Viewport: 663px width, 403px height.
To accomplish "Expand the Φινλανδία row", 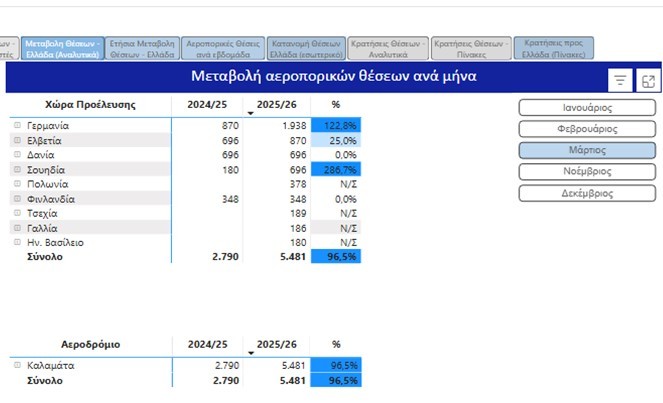I will [16, 199].
